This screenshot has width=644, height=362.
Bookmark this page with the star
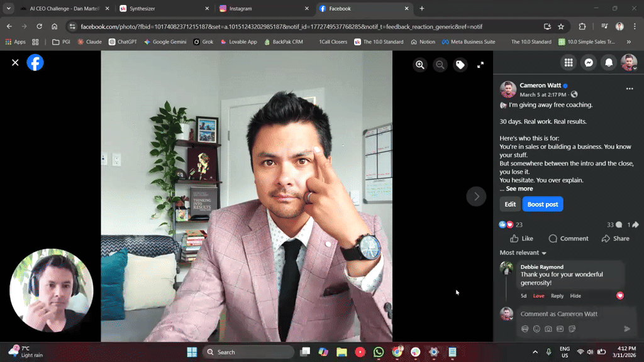pyautogui.click(x=561, y=26)
